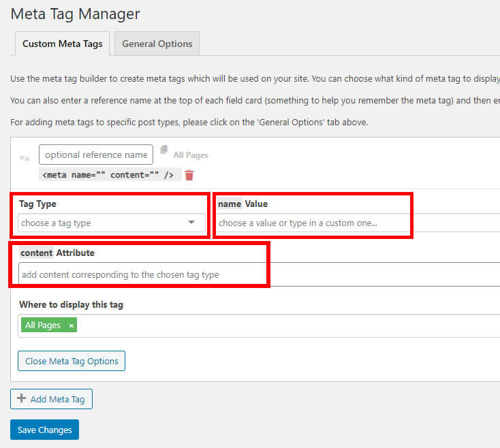Open the name Value combo box
The width and height of the screenshot is (500, 448).
[x=313, y=223]
